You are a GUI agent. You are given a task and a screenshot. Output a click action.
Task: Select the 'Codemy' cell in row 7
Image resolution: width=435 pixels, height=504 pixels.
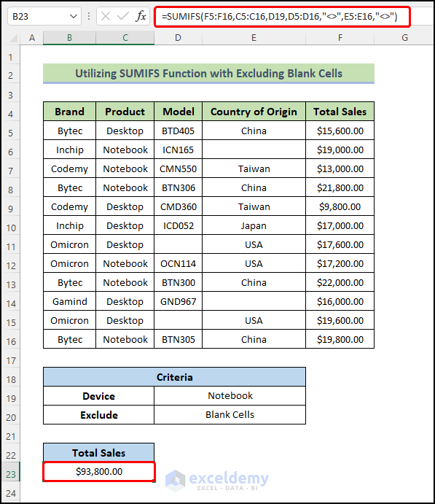tap(69, 168)
